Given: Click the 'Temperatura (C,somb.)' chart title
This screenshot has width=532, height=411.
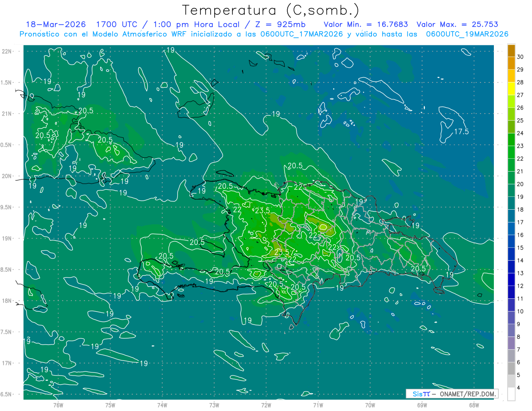Looking at the screenshot, I should (x=271, y=10).
